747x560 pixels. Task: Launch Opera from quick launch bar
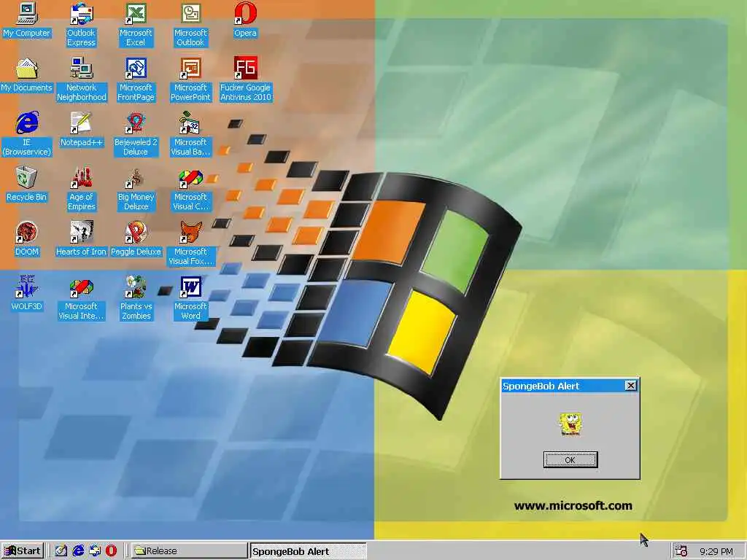tap(111, 551)
